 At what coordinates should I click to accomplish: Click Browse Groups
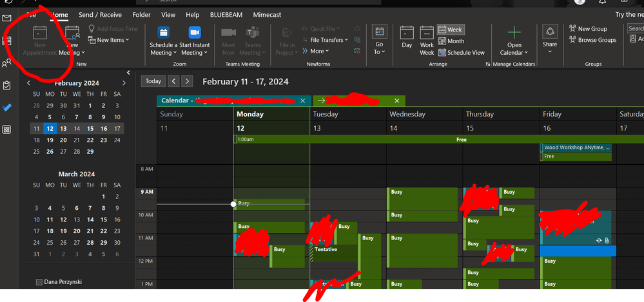pyautogui.click(x=592, y=40)
